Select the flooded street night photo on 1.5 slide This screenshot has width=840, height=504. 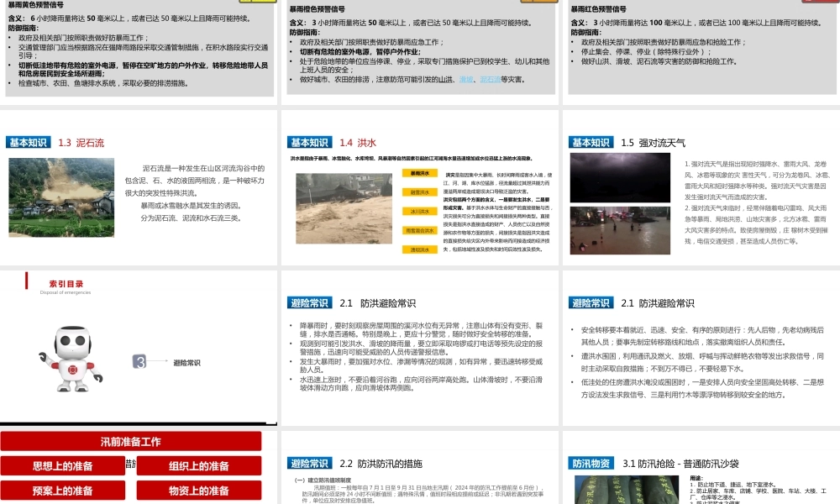[x=620, y=230]
